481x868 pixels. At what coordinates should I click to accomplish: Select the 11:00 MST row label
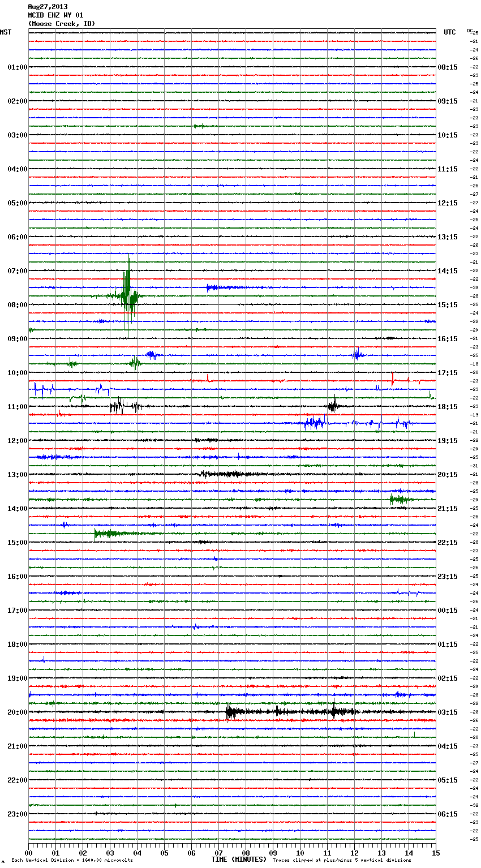pyautogui.click(x=17, y=406)
